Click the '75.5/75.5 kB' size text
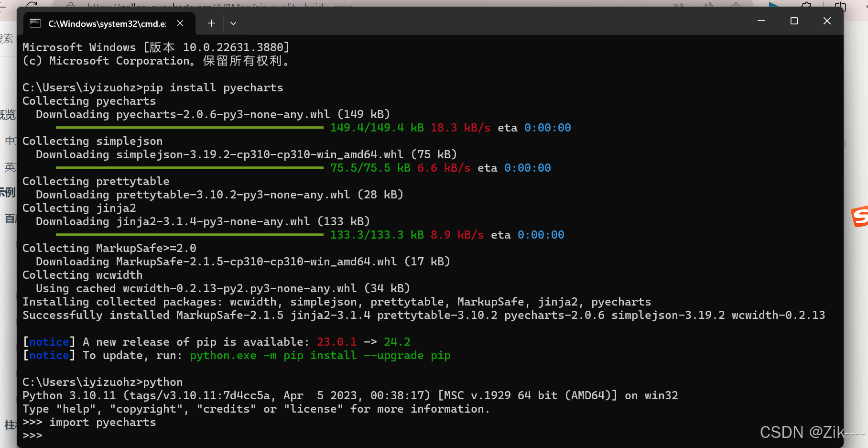Image resolution: width=868 pixels, height=448 pixels. (370, 168)
